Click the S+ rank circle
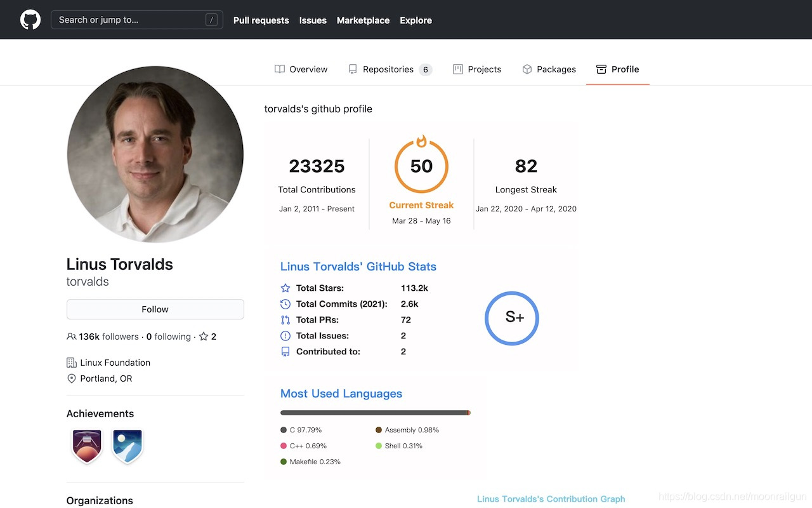The width and height of the screenshot is (812, 508). click(x=512, y=318)
